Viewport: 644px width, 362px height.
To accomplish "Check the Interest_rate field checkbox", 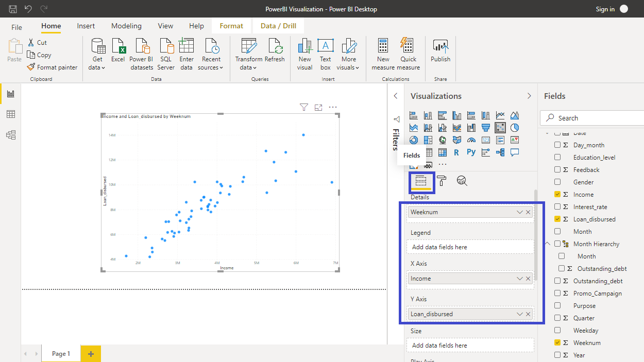I will [557, 207].
